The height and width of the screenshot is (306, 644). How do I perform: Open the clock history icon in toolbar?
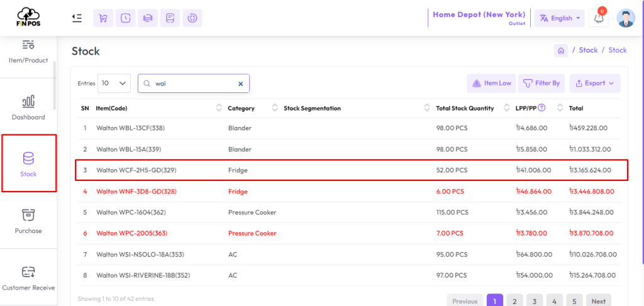click(x=125, y=18)
